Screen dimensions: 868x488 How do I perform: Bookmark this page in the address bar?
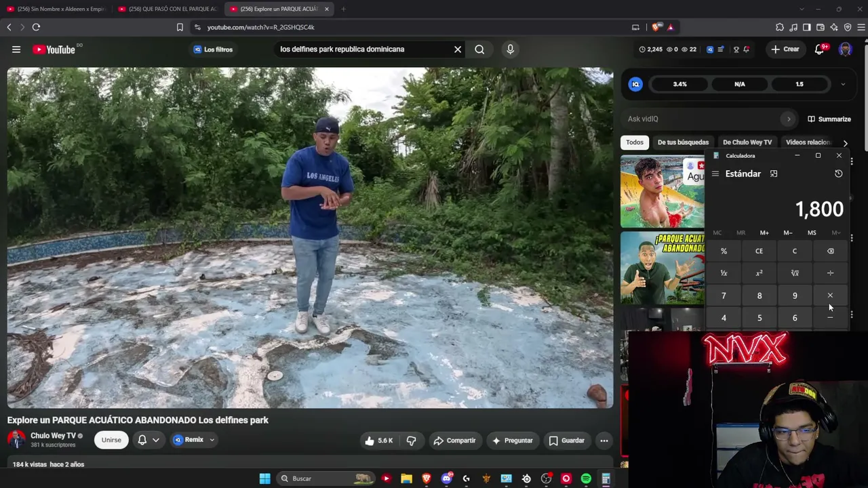(x=180, y=27)
